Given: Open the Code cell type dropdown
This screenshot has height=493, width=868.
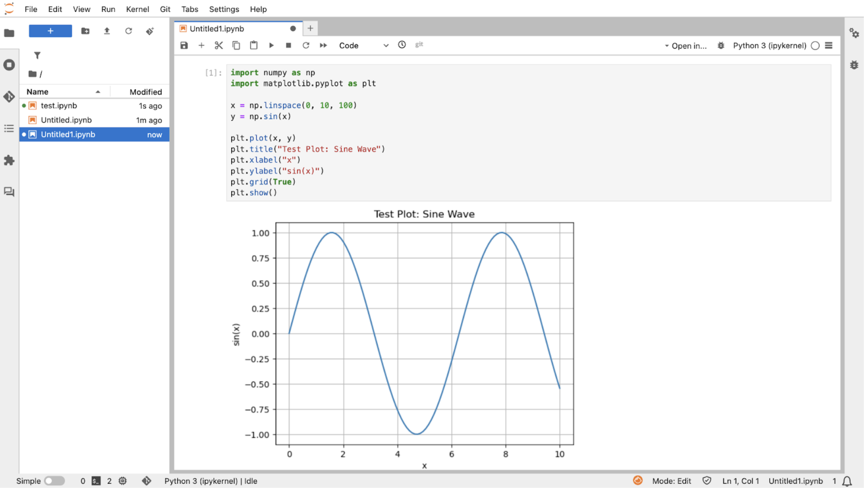Looking at the screenshot, I should pyautogui.click(x=363, y=45).
